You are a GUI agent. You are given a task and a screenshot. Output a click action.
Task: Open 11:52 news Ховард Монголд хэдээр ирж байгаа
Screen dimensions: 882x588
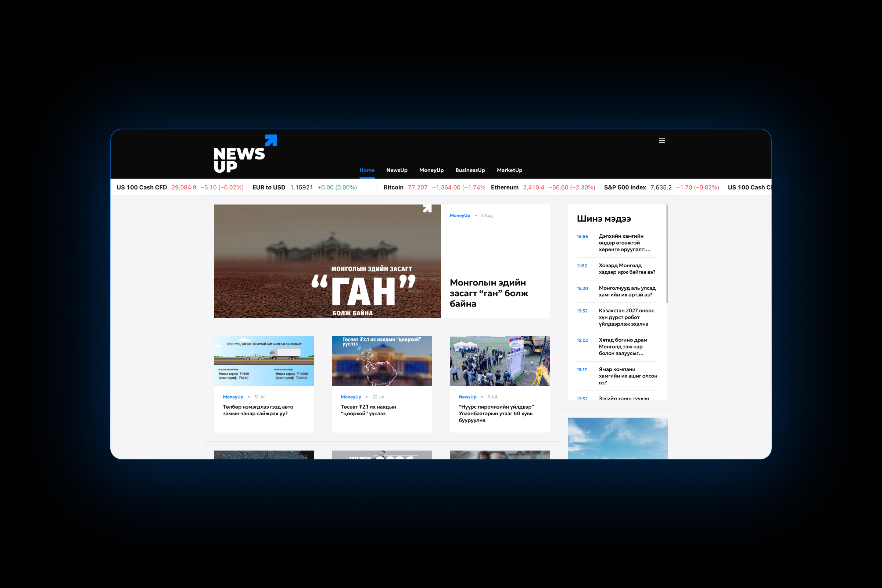(617, 269)
